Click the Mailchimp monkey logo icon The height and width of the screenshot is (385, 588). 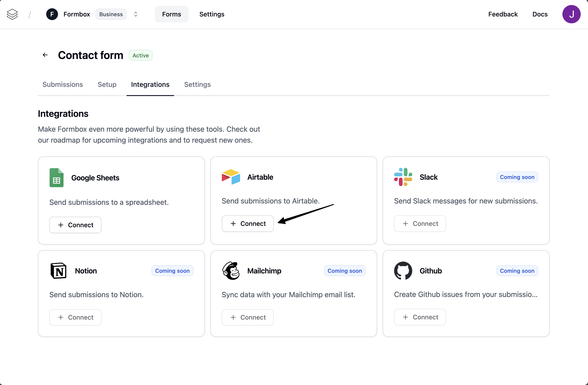(231, 271)
